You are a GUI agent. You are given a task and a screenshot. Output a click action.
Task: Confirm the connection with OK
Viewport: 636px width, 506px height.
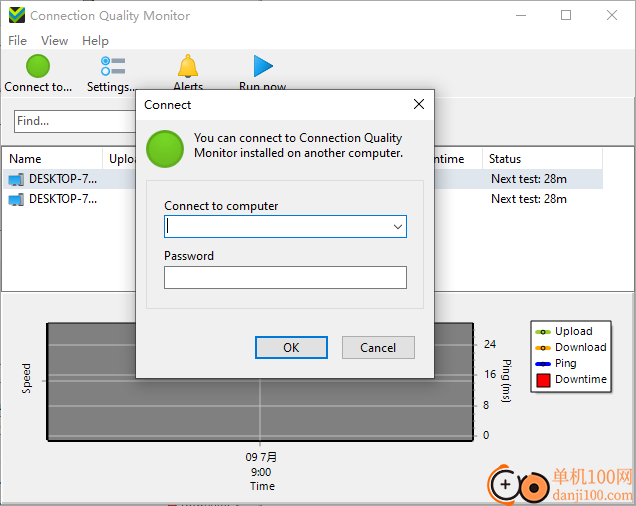click(x=291, y=347)
